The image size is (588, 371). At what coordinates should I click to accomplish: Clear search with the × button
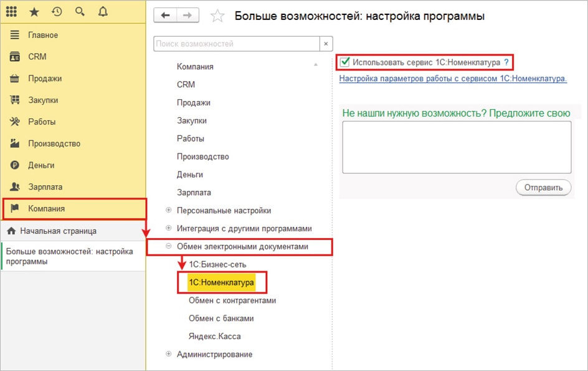(x=326, y=44)
